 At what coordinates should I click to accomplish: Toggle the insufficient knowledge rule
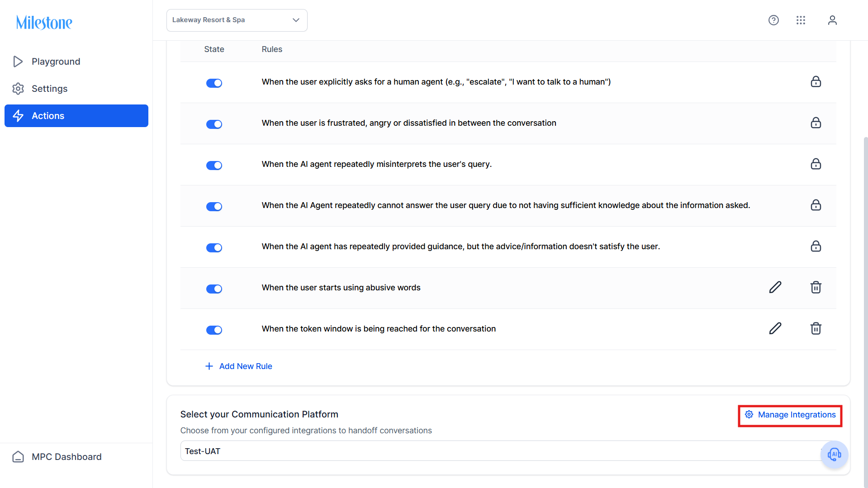pyautogui.click(x=214, y=207)
